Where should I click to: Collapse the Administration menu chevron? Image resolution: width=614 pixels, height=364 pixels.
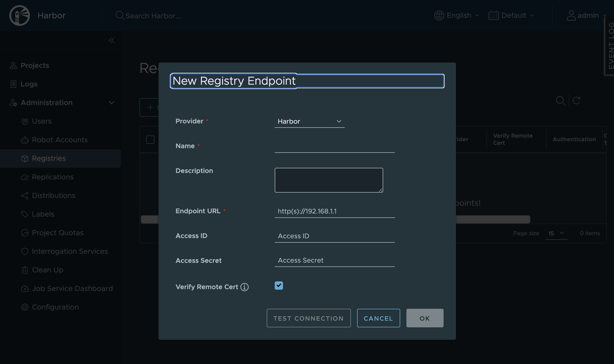(112, 103)
